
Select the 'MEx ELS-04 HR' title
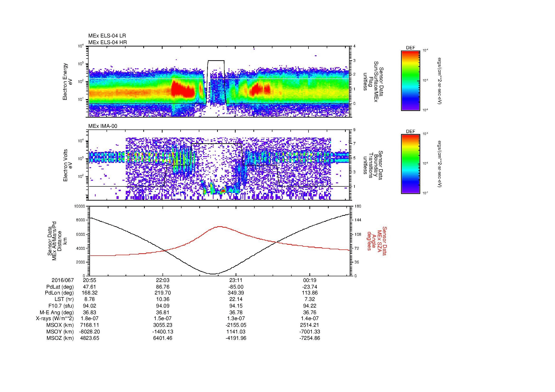(x=107, y=42)
